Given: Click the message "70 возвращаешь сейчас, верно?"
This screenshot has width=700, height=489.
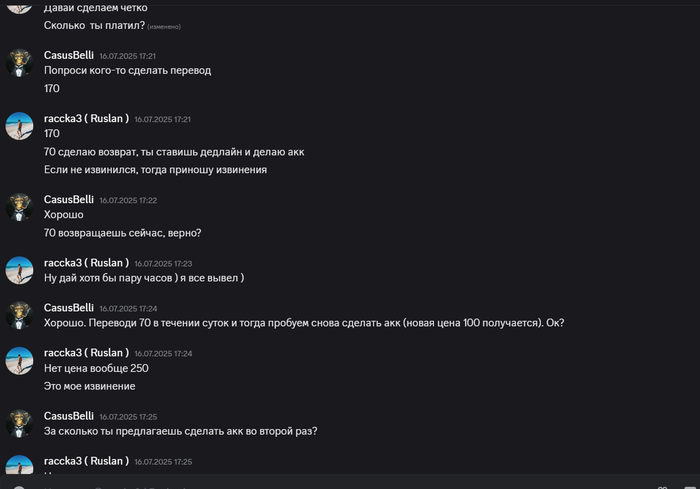Looking at the screenshot, I should pos(122,233).
